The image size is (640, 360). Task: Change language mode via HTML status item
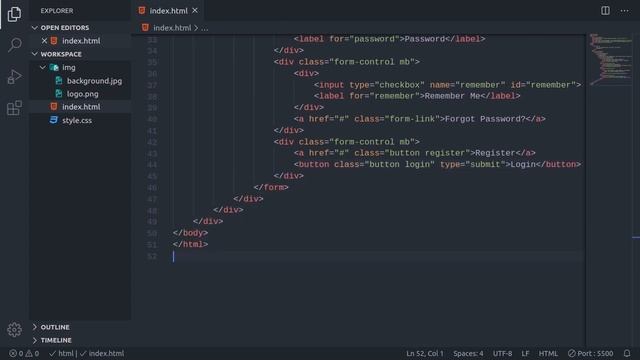[x=548, y=353]
